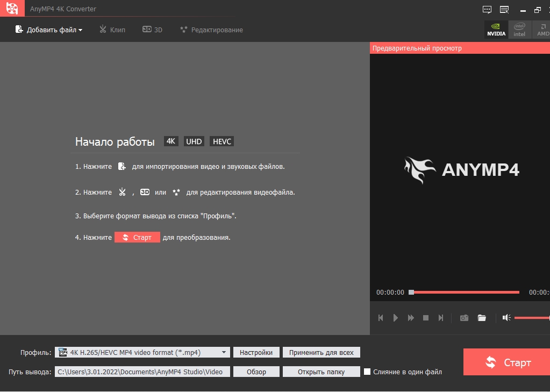This screenshot has height=392, width=550.
Task: Click the Обзор browse button
Action: tap(256, 372)
